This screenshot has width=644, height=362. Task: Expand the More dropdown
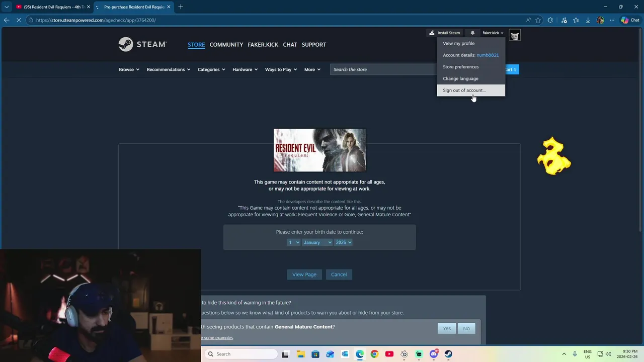[x=312, y=69]
